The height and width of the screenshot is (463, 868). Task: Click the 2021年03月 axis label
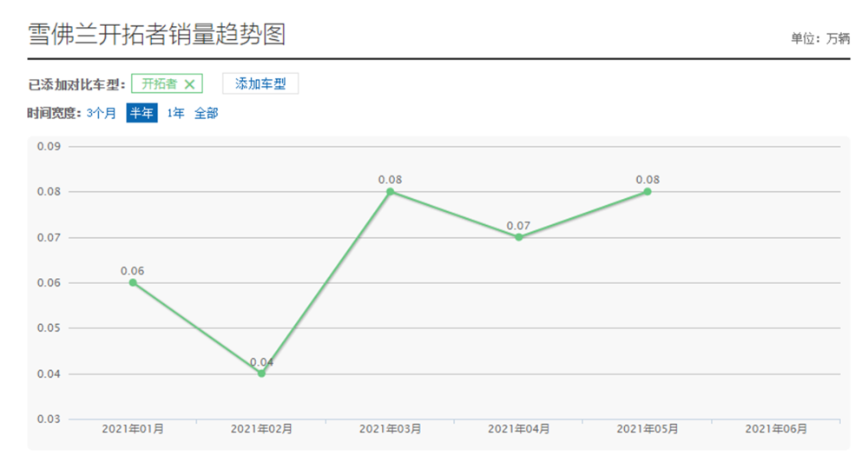391,428
